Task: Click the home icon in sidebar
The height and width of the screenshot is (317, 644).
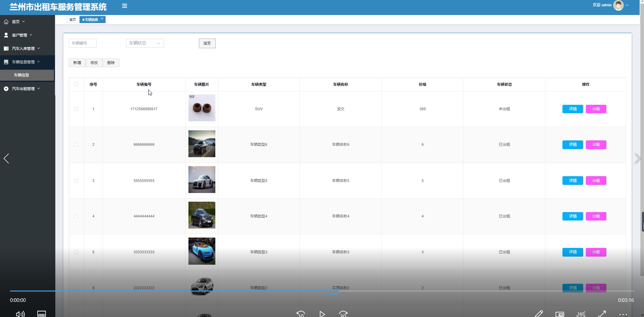Action: [6, 22]
